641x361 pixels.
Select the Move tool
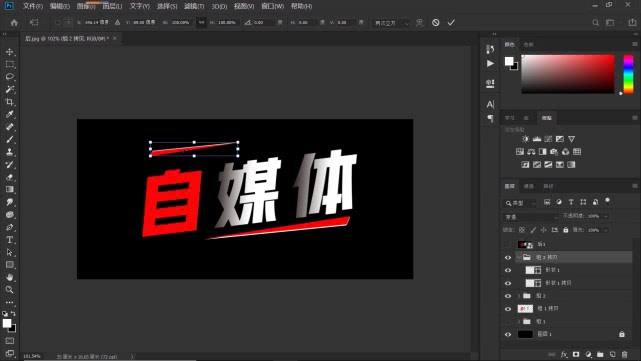[10, 52]
